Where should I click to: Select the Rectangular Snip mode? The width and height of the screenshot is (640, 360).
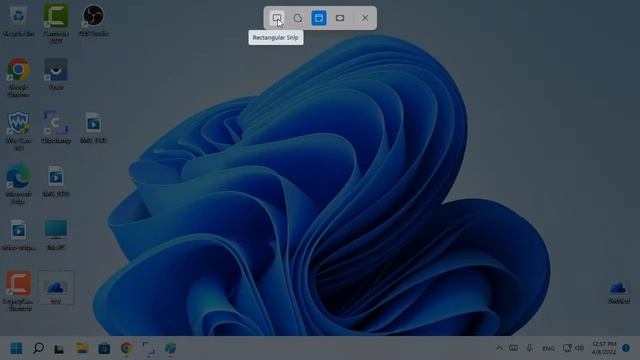pyautogui.click(x=277, y=18)
